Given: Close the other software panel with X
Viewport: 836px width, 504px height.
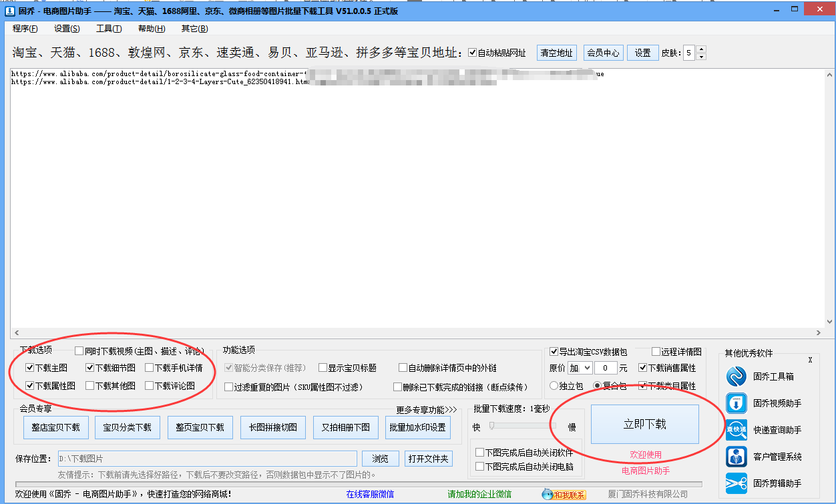Looking at the screenshot, I should pos(810,360).
